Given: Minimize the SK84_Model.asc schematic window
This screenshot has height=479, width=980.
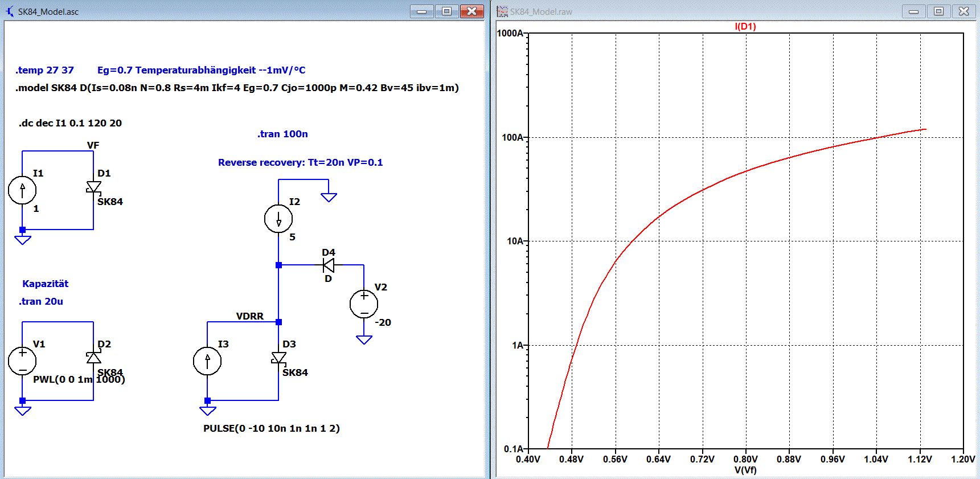Looking at the screenshot, I should 421,11.
